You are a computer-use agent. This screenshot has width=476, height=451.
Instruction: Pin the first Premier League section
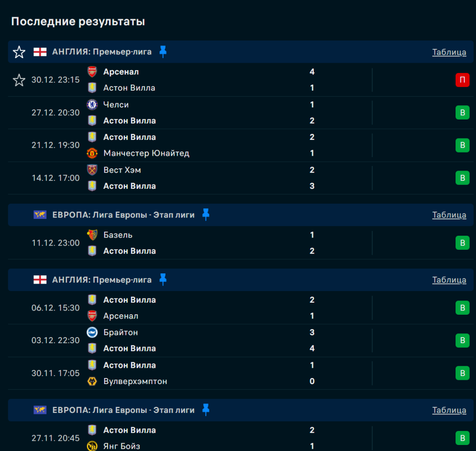[x=163, y=52]
